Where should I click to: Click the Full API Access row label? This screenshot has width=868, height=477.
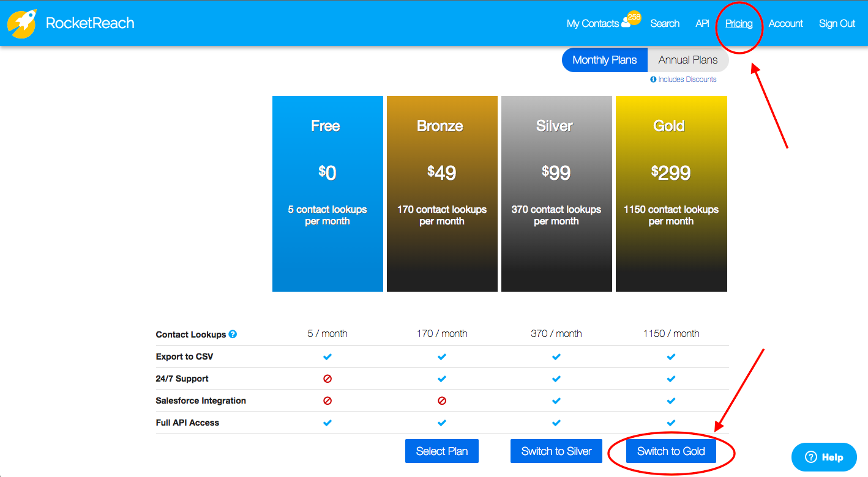tap(187, 423)
